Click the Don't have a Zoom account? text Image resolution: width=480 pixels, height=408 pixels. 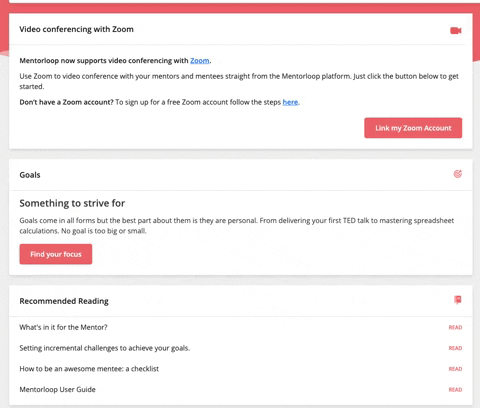pos(66,102)
